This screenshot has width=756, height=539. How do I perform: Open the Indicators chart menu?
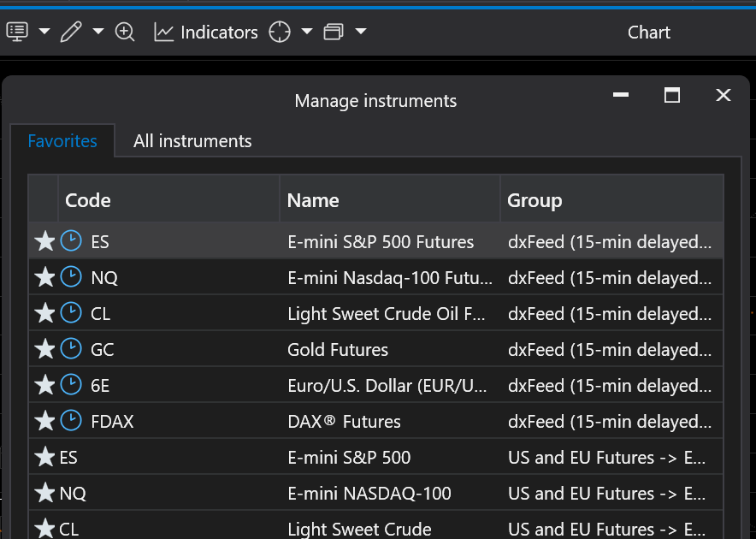coord(205,32)
